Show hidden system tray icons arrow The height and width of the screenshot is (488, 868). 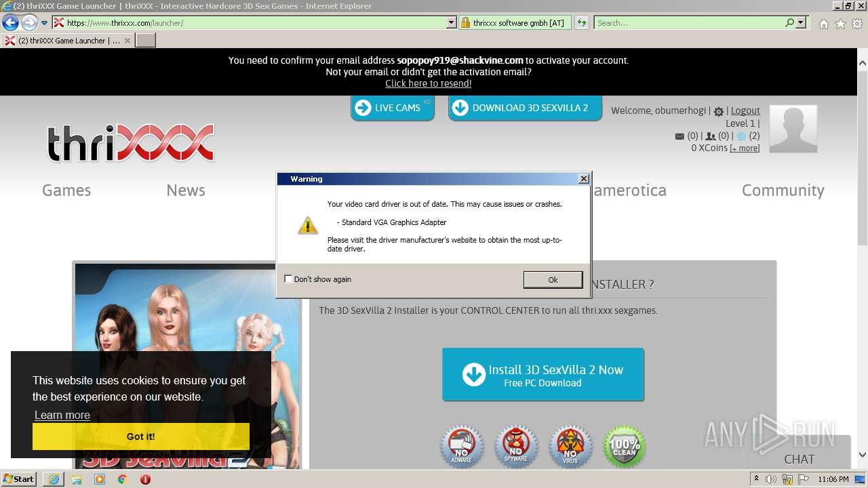click(756, 479)
